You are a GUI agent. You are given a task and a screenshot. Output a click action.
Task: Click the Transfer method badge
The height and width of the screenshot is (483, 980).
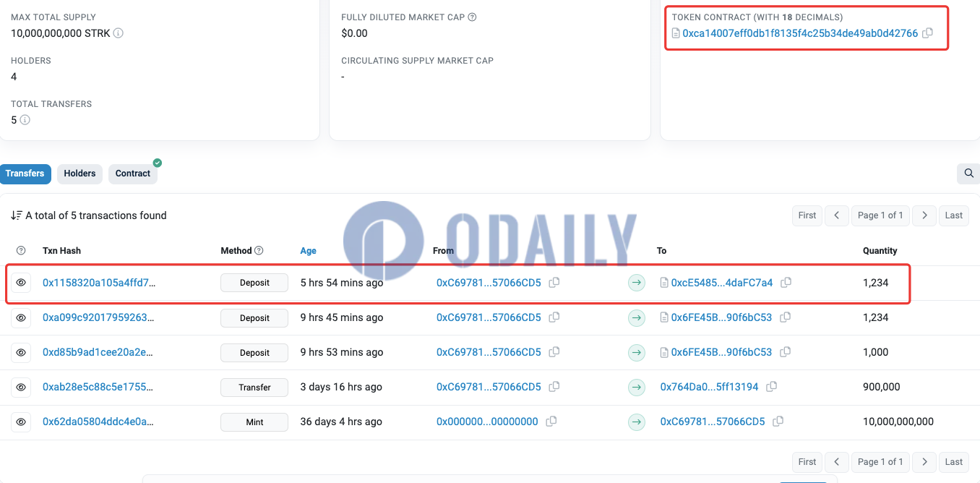pos(254,387)
